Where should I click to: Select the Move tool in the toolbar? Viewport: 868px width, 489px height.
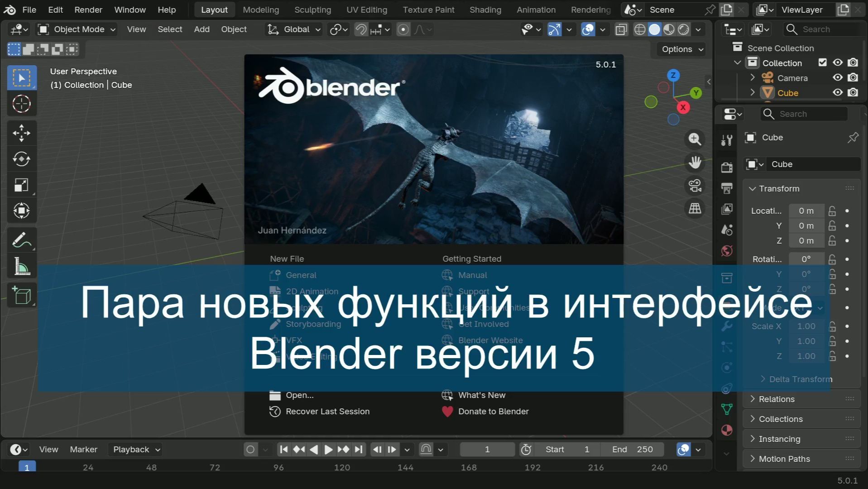tap(21, 132)
